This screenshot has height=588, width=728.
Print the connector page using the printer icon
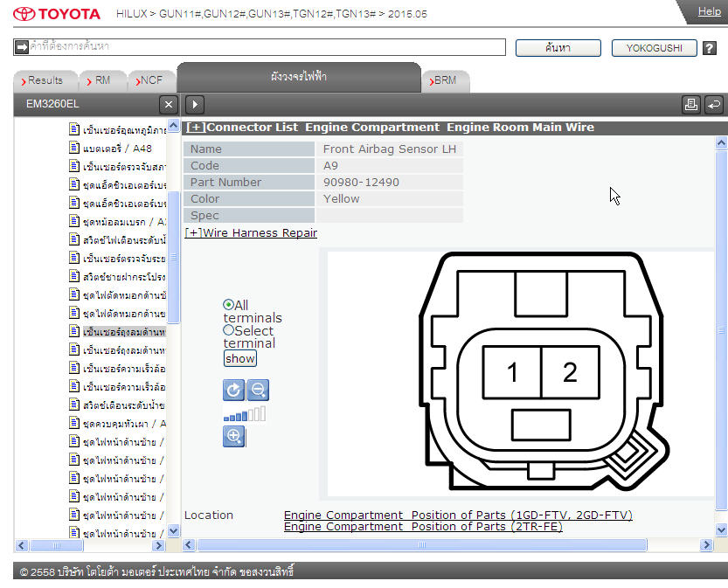point(690,105)
